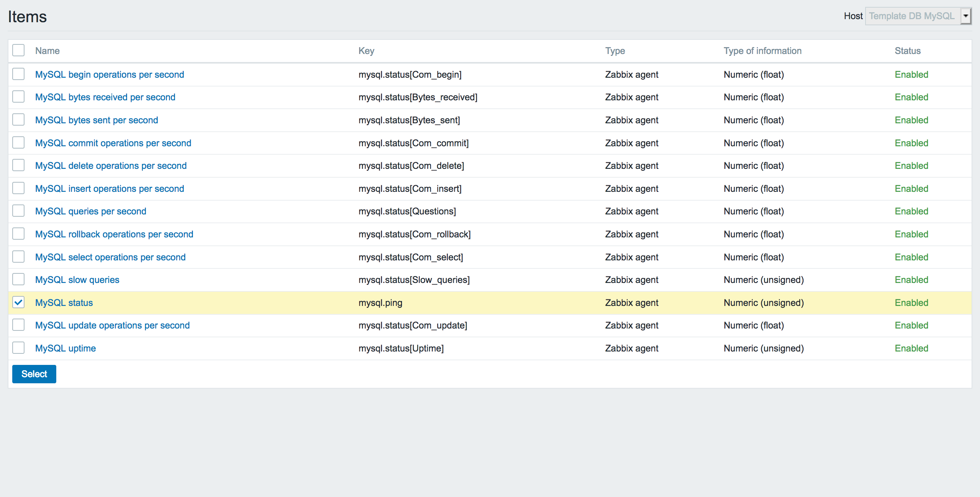This screenshot has height=497, width=980.
Task: Uncheck the MySQL status checkbox
Action: [x=18, y=302]
